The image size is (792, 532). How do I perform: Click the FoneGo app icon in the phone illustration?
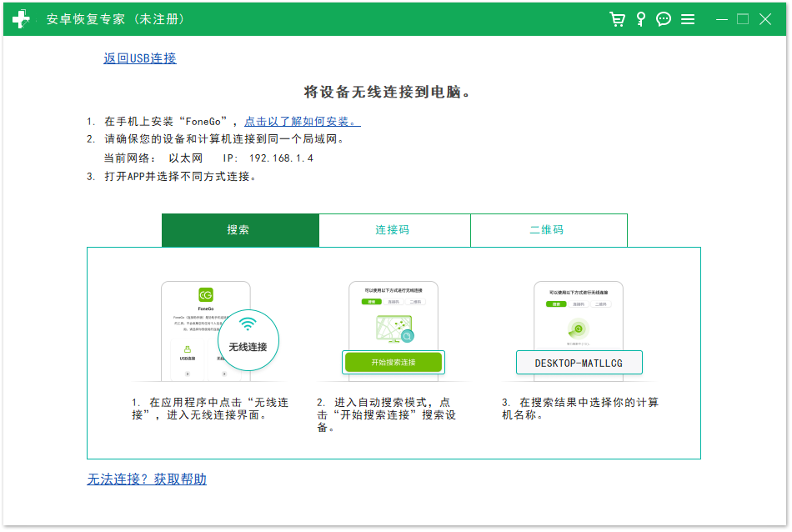coord(206,294)
